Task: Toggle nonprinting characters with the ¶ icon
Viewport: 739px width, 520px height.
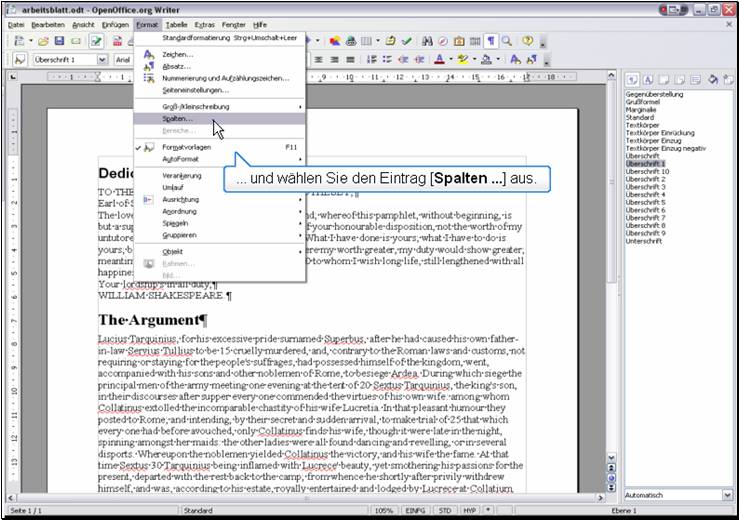Action: [491, 41]
